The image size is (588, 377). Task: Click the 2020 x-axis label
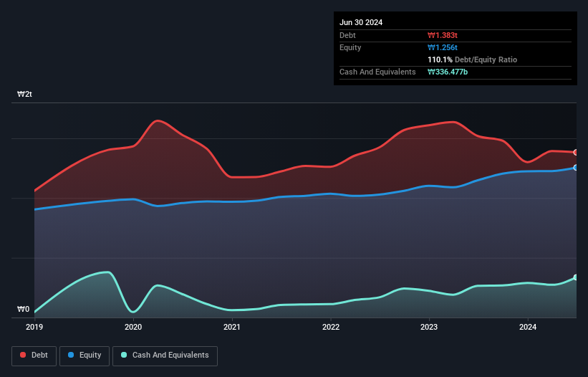(x=133, y=327)
